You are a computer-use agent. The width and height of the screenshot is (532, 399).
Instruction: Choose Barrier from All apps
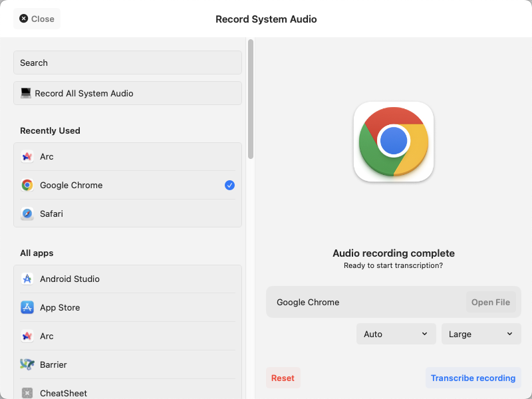[128, 364]
